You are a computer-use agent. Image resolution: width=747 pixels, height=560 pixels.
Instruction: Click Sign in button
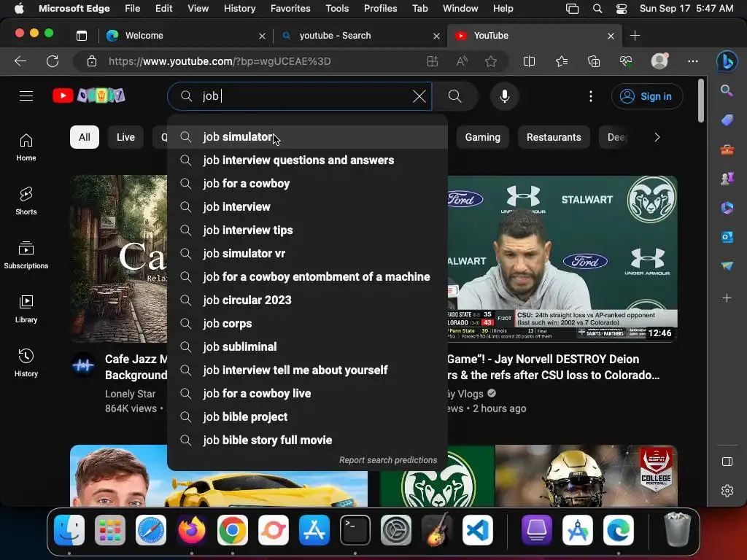646,96
